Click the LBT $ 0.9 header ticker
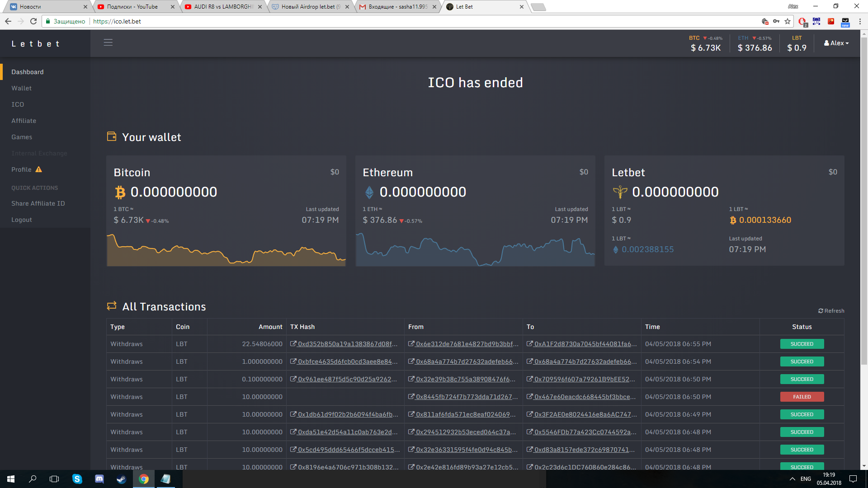The width and height of the screenshot is (868, 488). (x=797, y=43)
